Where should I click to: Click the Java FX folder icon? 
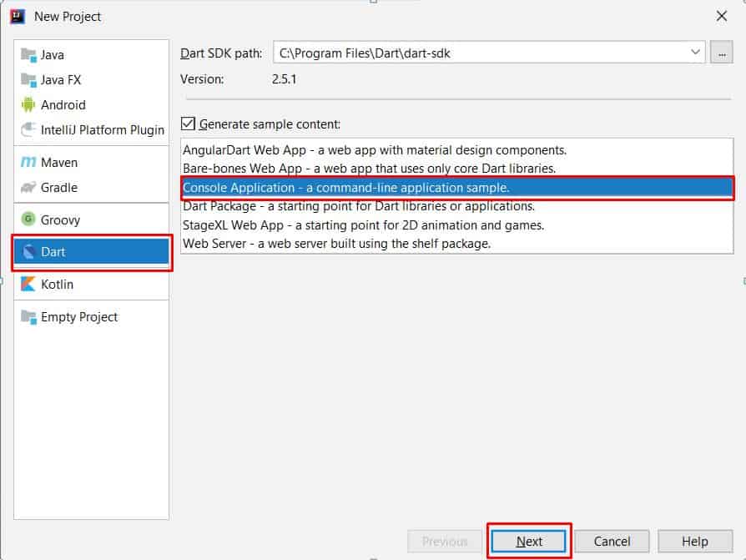pos(28,80)
